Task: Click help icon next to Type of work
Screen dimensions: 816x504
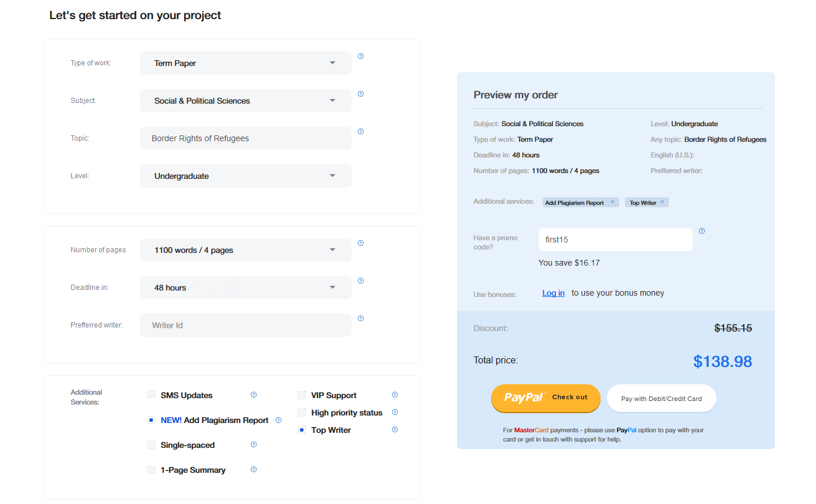Action: click(x=361, y=56)
